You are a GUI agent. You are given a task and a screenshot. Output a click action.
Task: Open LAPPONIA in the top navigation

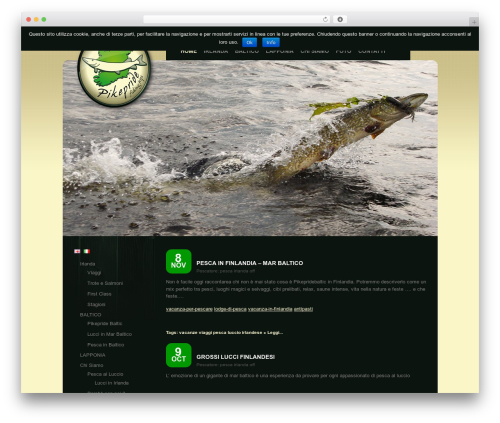[280, 51]
